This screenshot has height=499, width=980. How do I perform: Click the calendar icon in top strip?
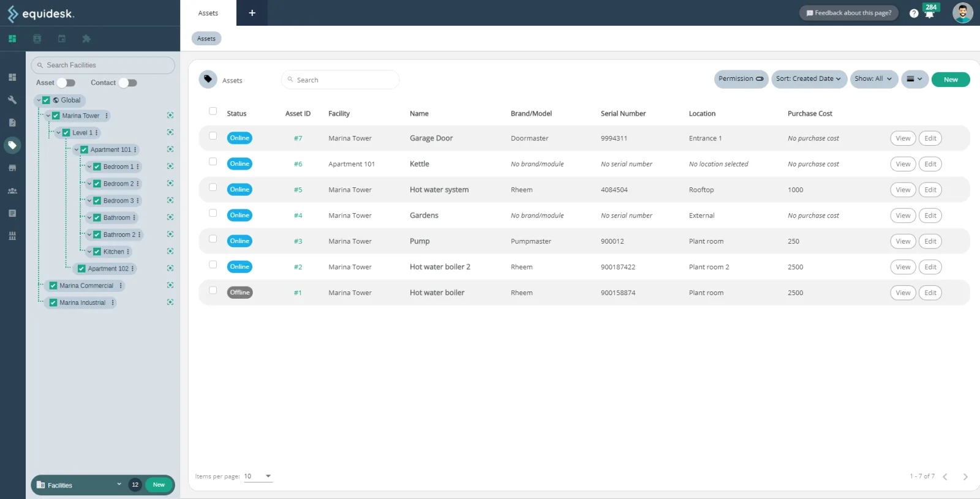(62, 39)
